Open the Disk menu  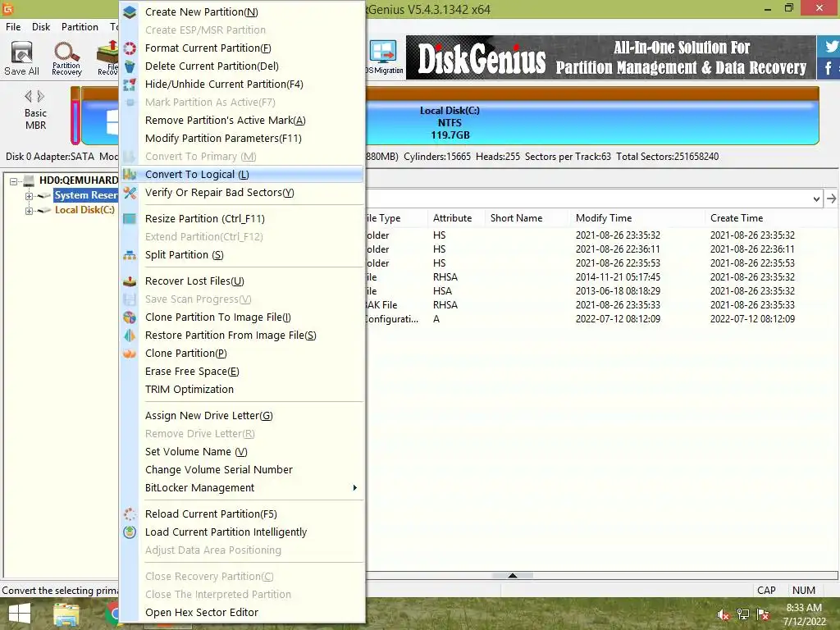tap(41, 27)
